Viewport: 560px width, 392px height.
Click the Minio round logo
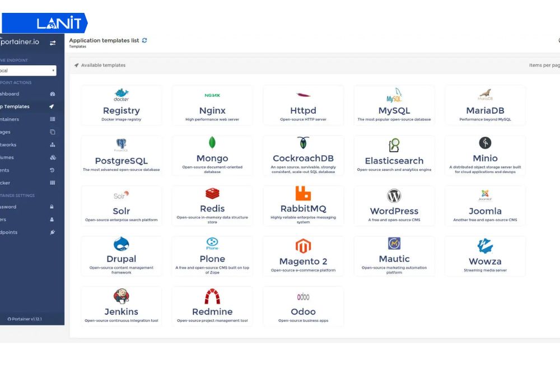coord(485,143)
